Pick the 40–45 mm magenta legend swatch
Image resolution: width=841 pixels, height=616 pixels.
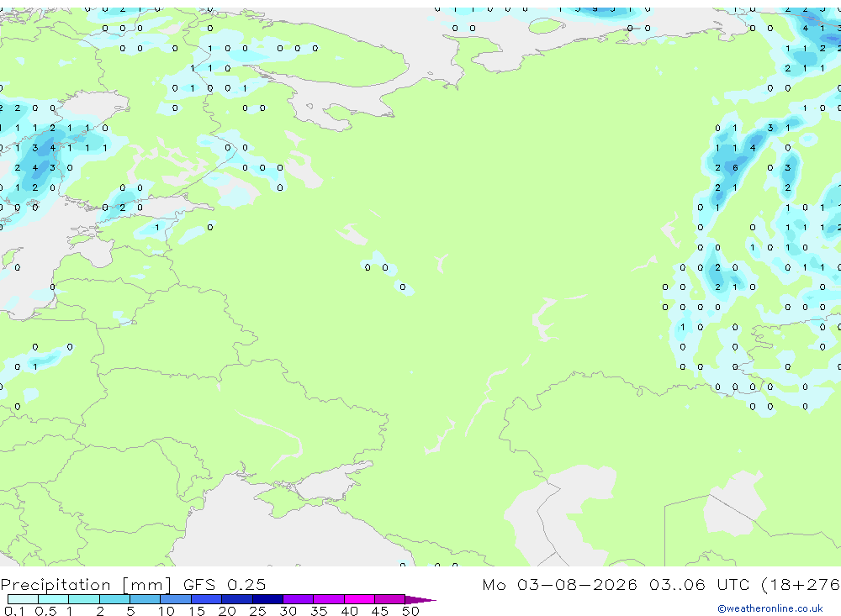coord(359,599)
